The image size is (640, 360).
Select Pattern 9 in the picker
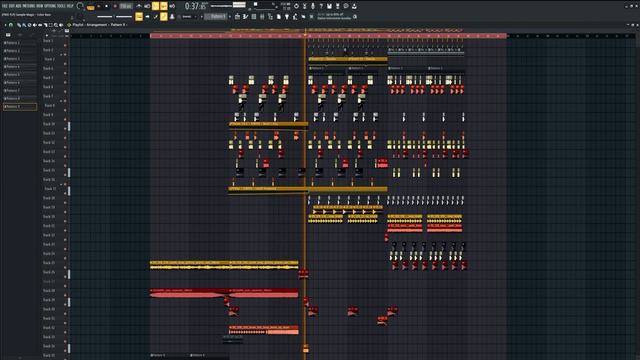pos(20,107)
